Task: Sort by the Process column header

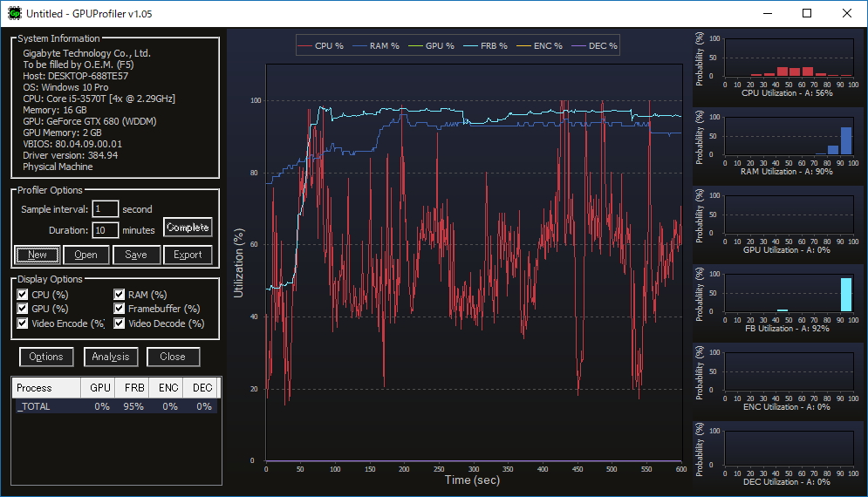Action: (46, 388)
